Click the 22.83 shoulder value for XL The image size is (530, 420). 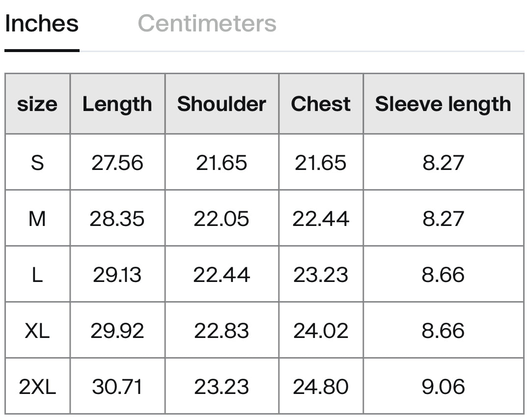click(222, 331)
